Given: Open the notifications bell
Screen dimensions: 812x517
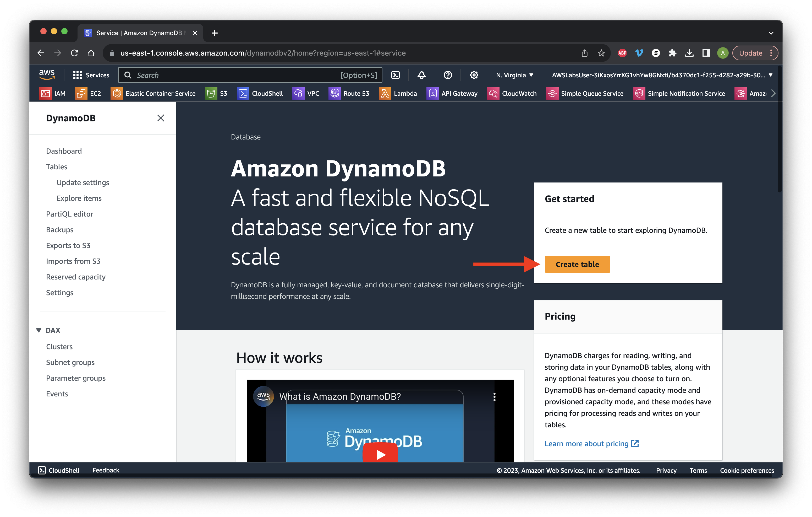Looking at the screenshot, I should [x=421, y=75].
